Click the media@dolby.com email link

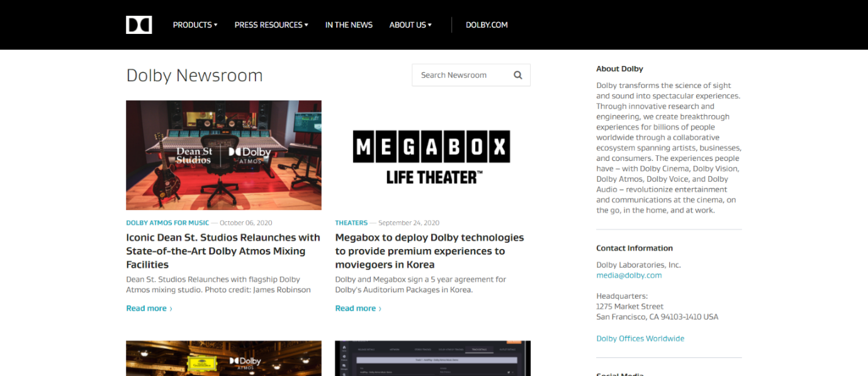629,275
